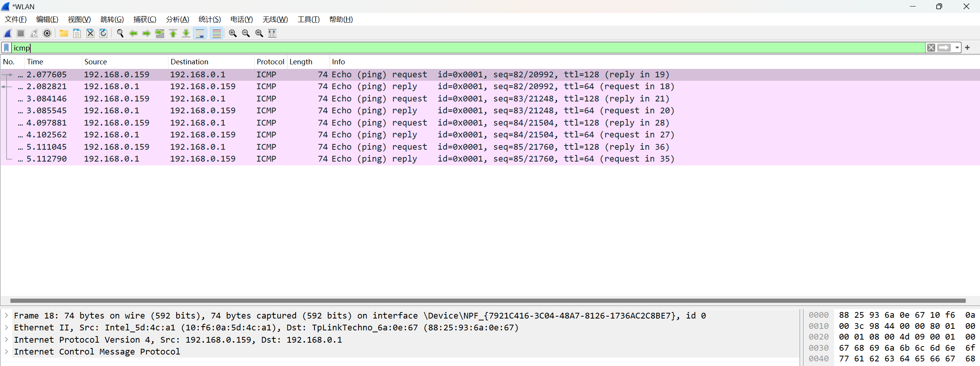Apply the display filter arrow
This screenshot has height=366, width=980.
click(x=944, y=48)
